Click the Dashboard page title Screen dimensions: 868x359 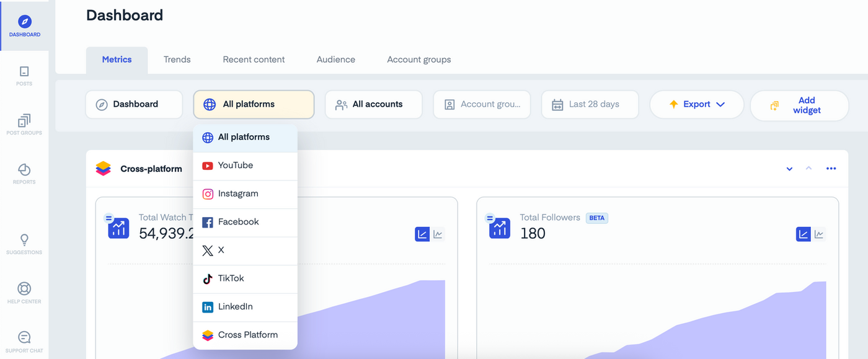pyautogui.click(x=125, y=16)
